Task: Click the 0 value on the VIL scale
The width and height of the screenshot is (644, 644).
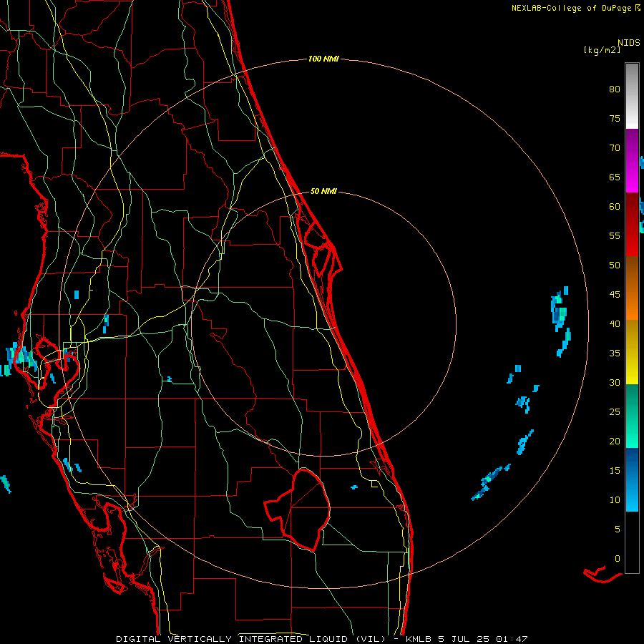Action: [618, 559]
